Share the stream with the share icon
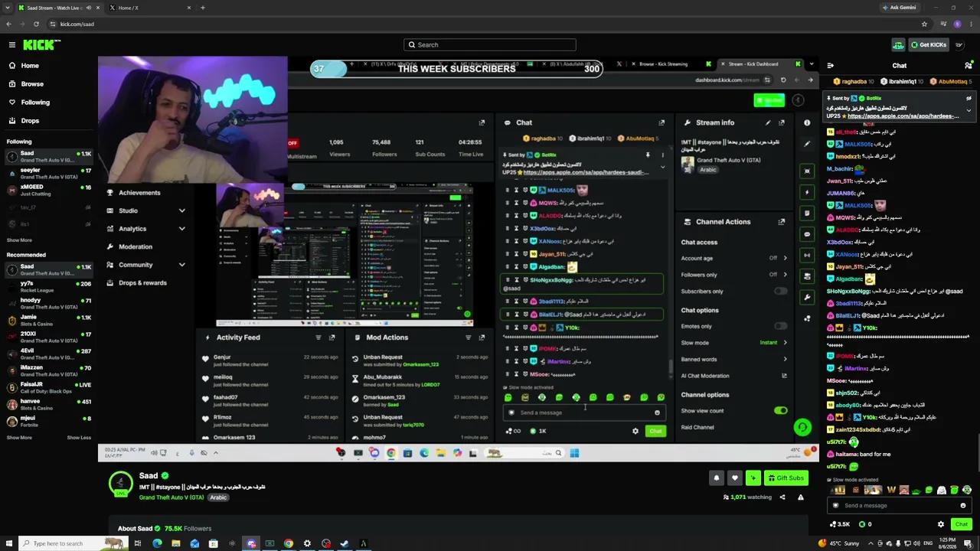Viewport: 980px width, 551px height. tap(782, 497)
